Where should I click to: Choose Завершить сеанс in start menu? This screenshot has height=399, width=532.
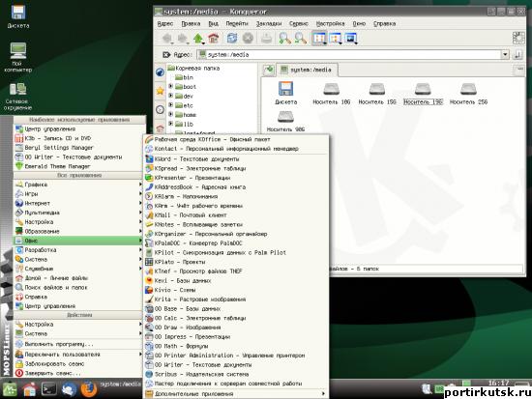[78, 373]
